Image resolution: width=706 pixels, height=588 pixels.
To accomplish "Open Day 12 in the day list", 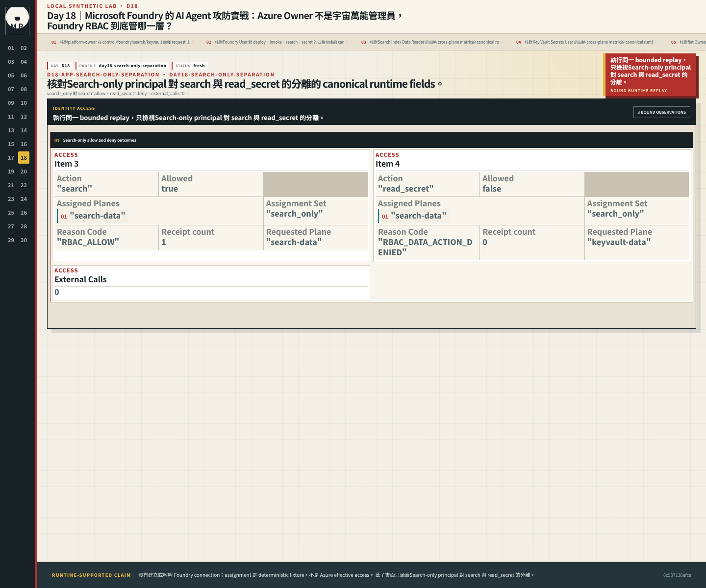I will tap(24, 117).
